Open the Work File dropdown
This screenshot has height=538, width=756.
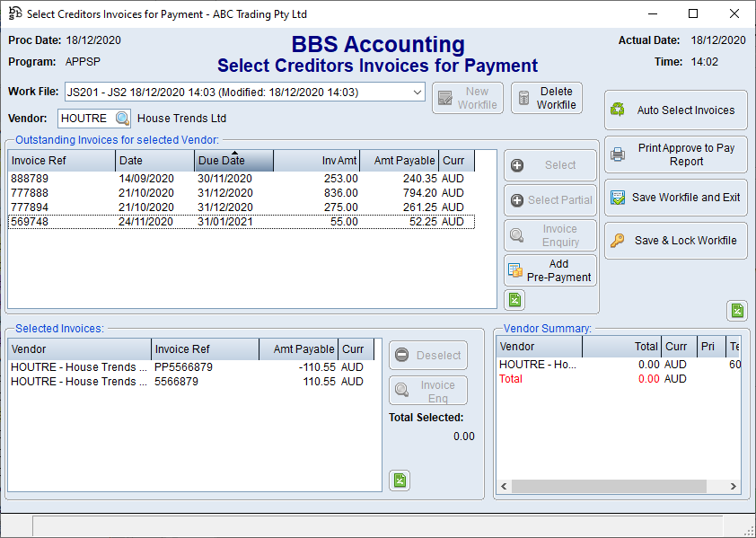point(418,93)
